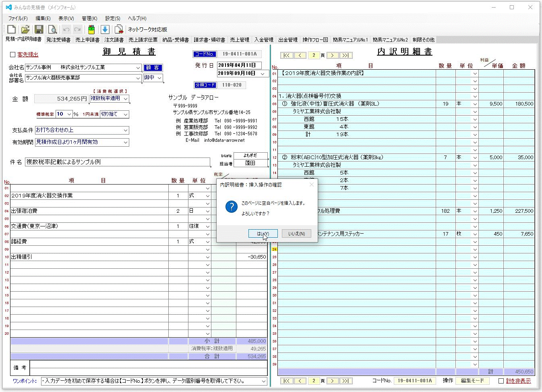The height and width of the screenshot is (392, 542).
Task: Click the 発行日 2019年04月11日 field
Action: [239, 65]
